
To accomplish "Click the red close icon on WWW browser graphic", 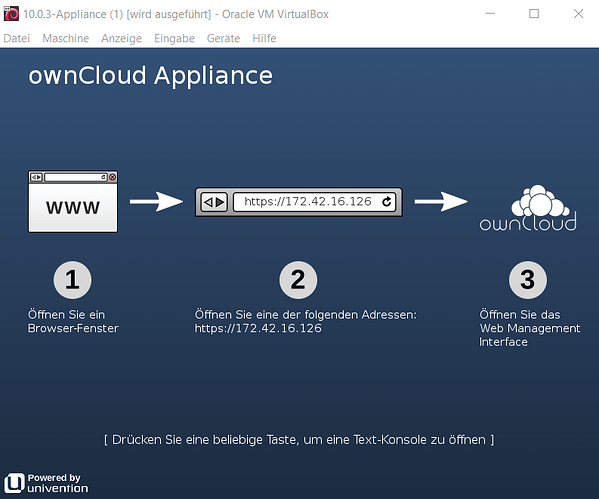I will (x=112, y=177).
